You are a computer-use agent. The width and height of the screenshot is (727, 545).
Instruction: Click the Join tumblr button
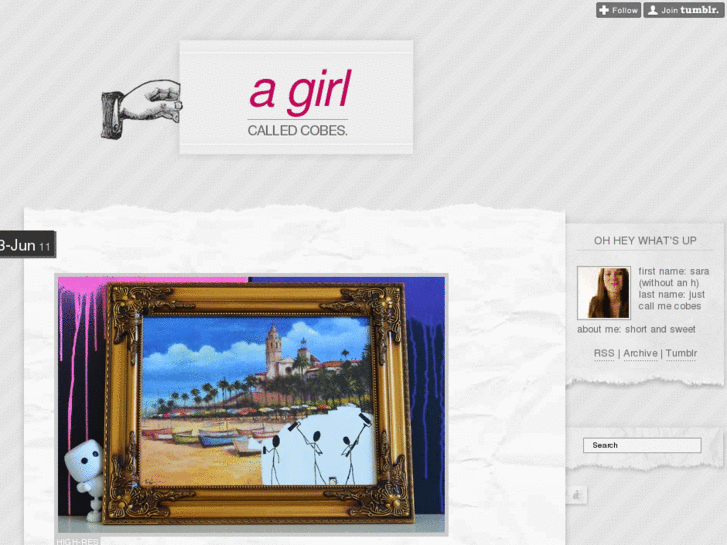click(x=683, y=10)
